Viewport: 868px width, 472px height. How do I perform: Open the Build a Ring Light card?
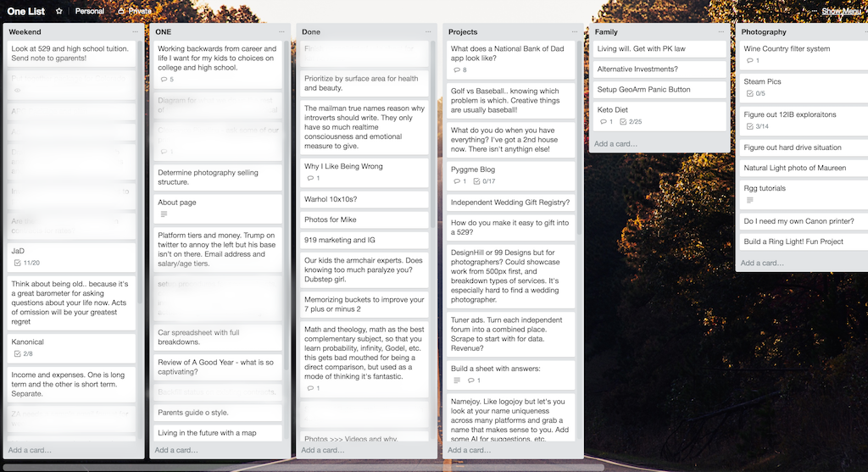pyautogui.click(x=793, y=242)
